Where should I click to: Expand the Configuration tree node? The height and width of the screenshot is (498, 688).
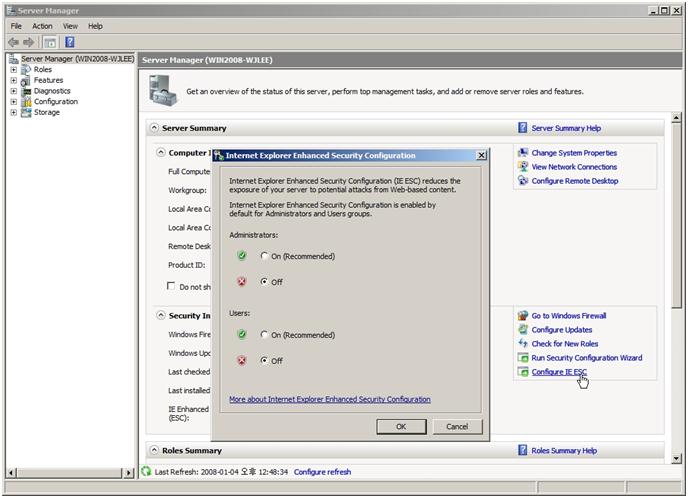(14, 102)
